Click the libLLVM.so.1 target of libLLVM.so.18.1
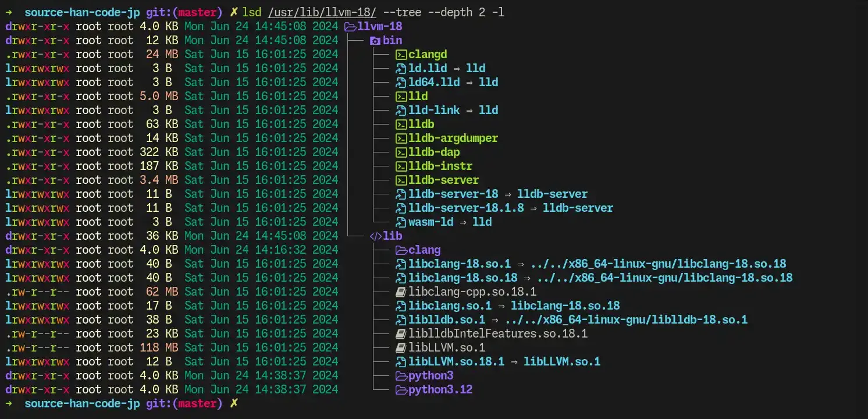Screen dimensions: 868x419 click(x=562, y=361)
